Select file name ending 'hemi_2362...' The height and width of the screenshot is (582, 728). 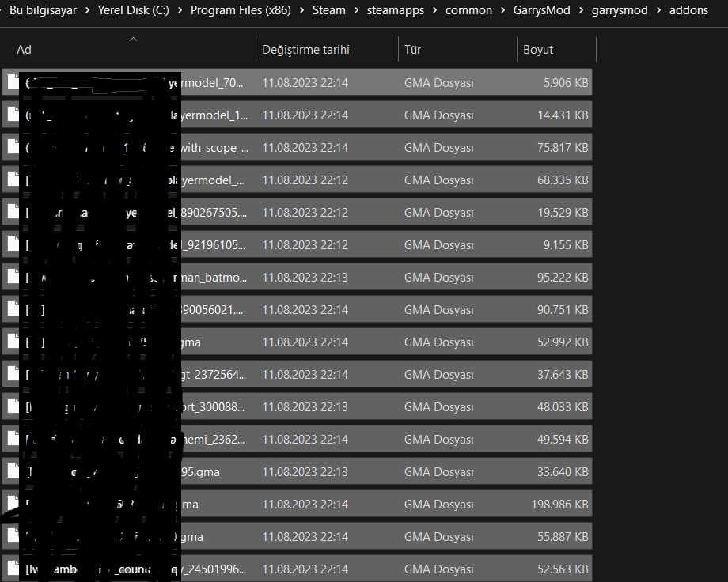[135, 440]
